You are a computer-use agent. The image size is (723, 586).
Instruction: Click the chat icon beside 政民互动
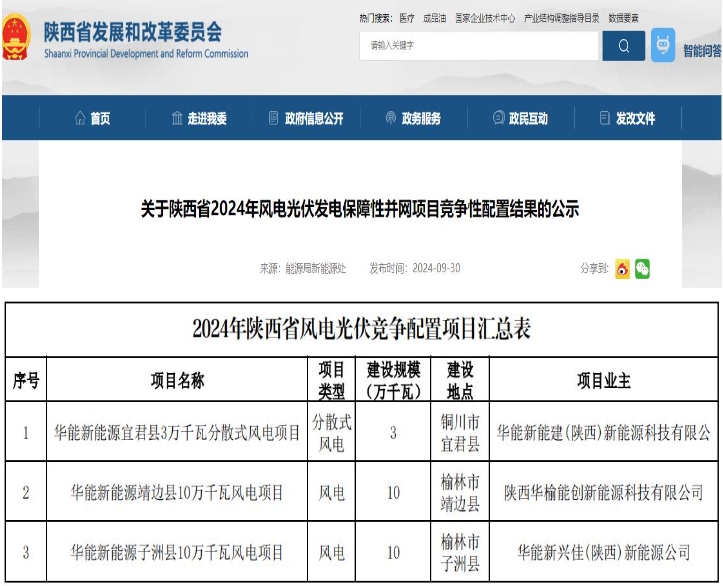(x=498, y=119)
